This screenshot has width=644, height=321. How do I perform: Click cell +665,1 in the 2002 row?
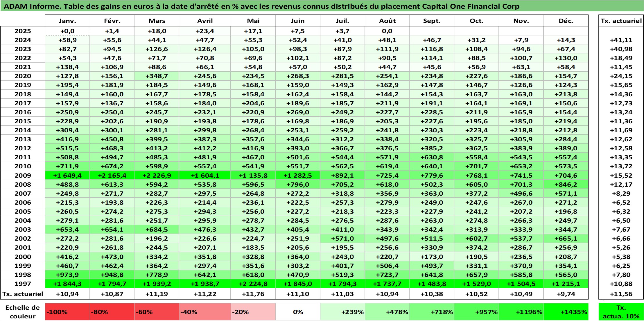566,239
